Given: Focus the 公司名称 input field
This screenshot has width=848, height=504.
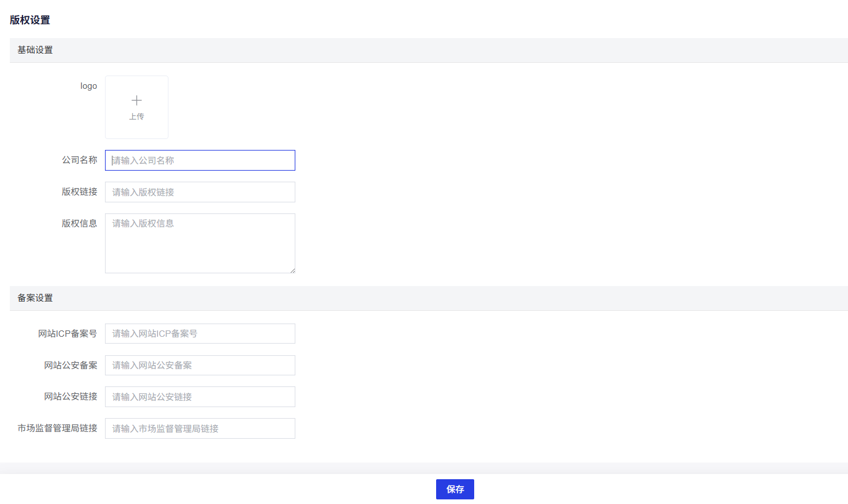Looking at the screenshot, I should (200, 160).
